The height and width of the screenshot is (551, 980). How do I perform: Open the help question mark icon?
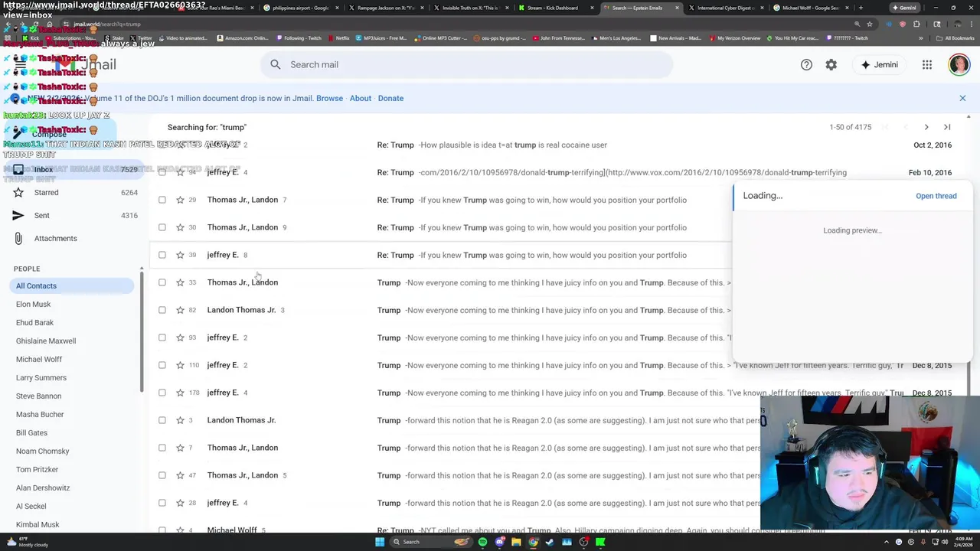tap(806, 65)
